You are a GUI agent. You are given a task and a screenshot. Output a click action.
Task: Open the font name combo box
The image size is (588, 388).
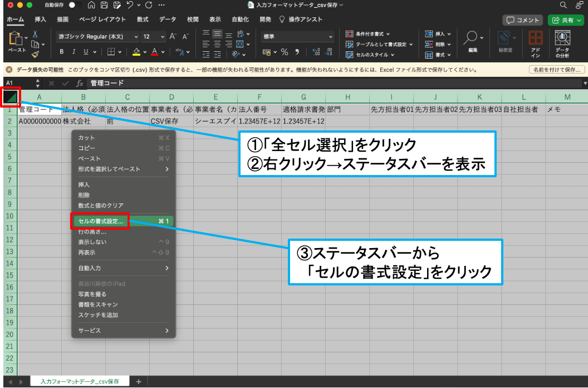pos(98,36)
